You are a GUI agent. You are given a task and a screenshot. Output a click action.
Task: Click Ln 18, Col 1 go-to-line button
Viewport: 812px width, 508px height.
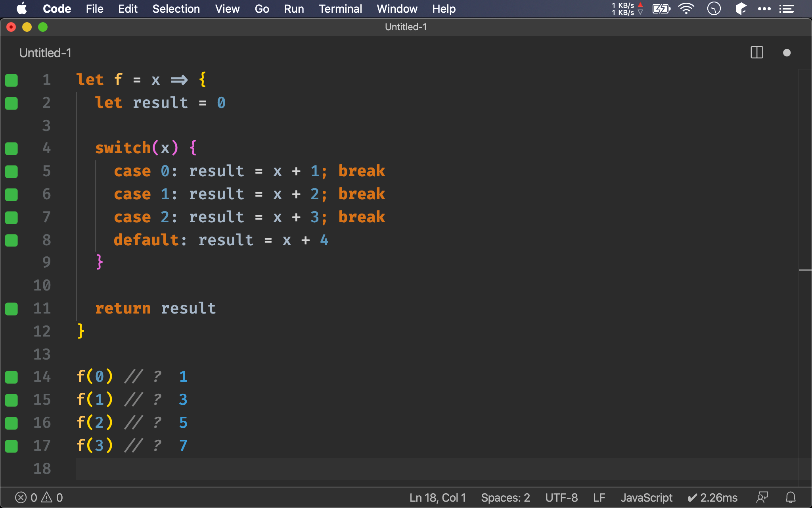pos(438,497)
